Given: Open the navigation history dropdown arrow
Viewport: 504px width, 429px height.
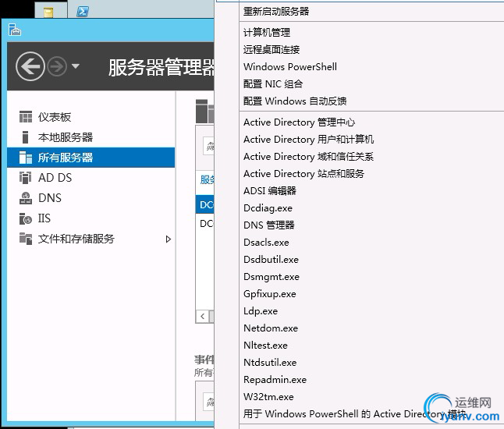Looking at the screenshot, I should [x=76, y=66].
